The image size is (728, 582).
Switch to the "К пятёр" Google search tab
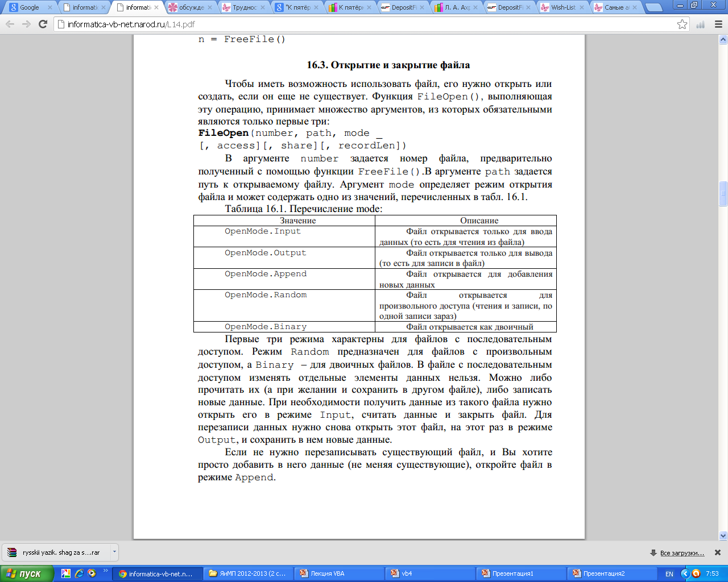pyautogui.click(x=296, y=7)
